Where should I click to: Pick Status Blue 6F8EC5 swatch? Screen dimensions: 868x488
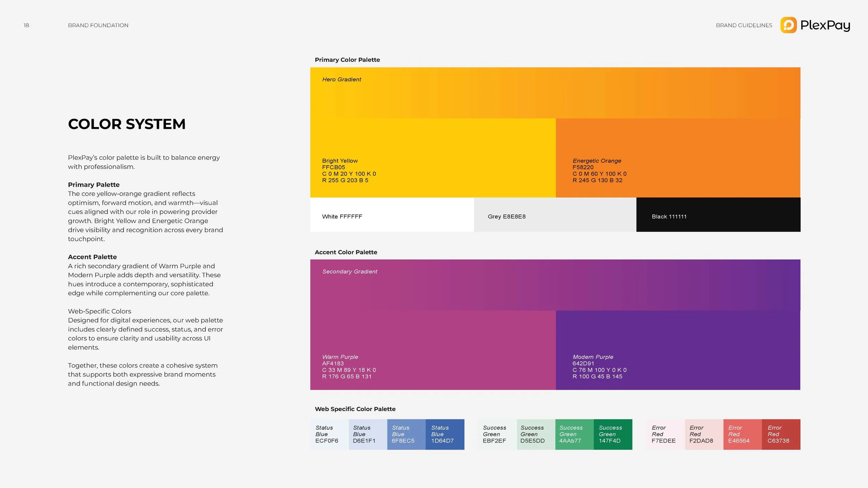click(x=406, y=434)
